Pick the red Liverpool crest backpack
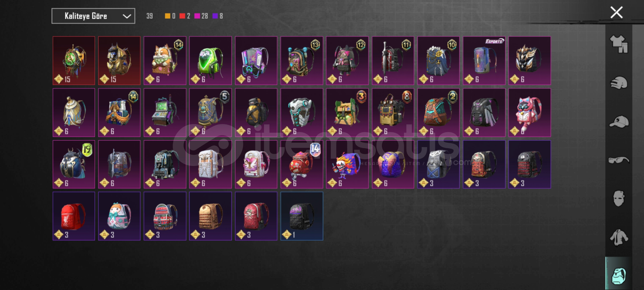 click(x=74, y=216)
